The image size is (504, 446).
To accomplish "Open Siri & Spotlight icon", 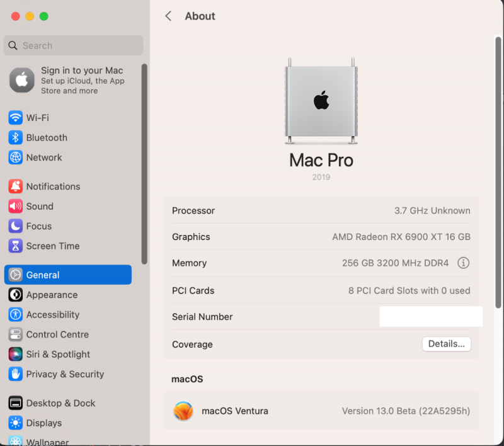I will coord(16,355).
